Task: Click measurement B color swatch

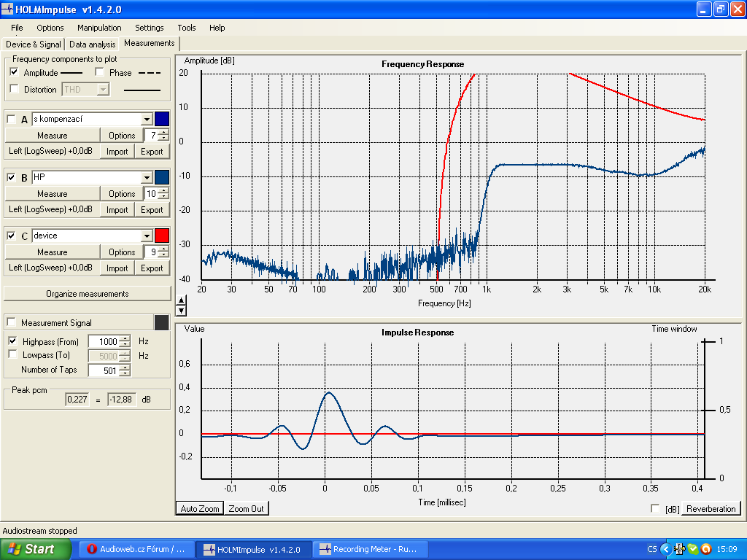Action: (x=162, y=178)
